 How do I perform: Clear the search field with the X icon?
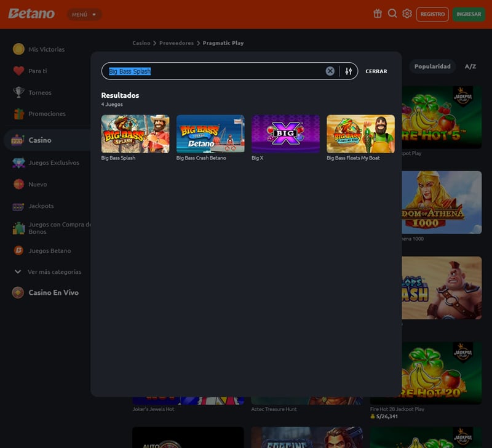[x=330, y=71]
